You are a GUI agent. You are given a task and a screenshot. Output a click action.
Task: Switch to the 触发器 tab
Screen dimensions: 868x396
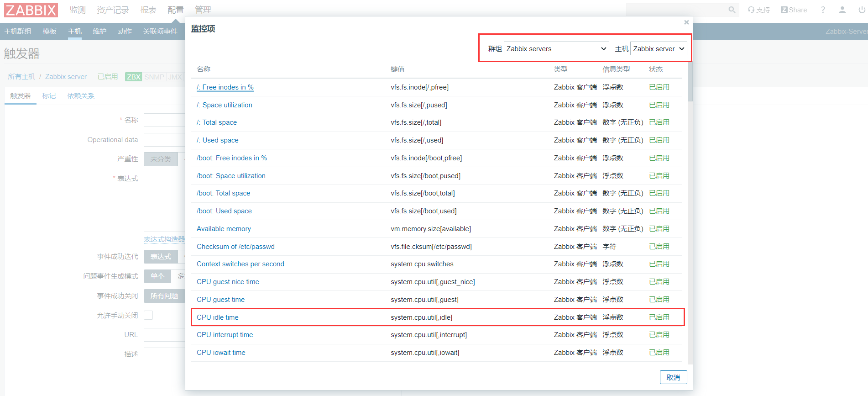pos(21,95)
